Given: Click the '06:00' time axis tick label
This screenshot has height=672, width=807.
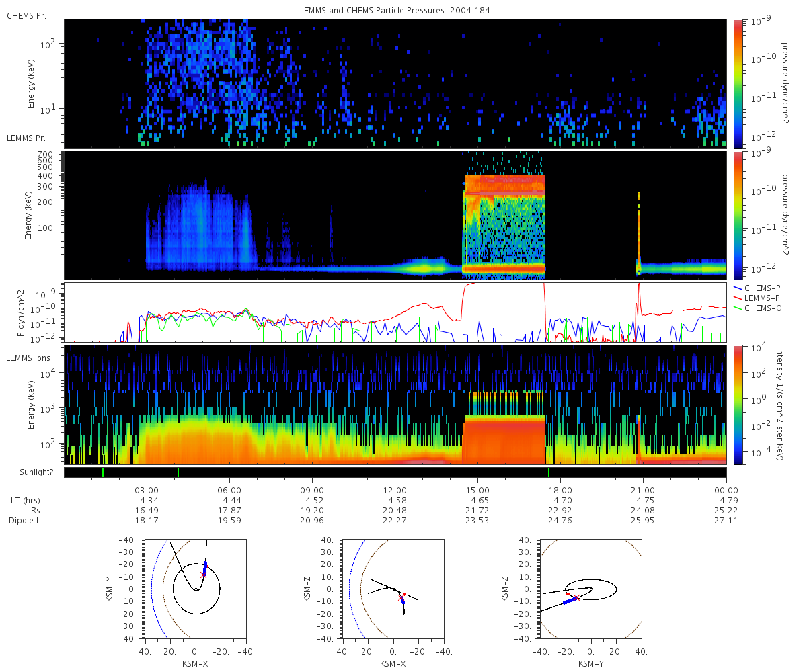Looking at the screenshot, I should point(229,489).
